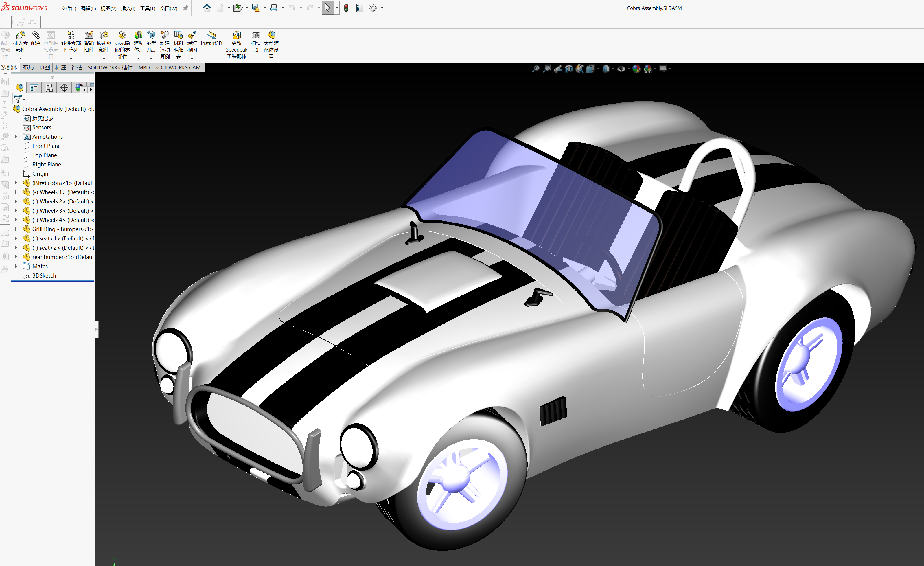Viewport: 924px width, 566px height.
Task: Open the Reference Geometry (参考几...) dropdown arrow
Action: [151, 58]
